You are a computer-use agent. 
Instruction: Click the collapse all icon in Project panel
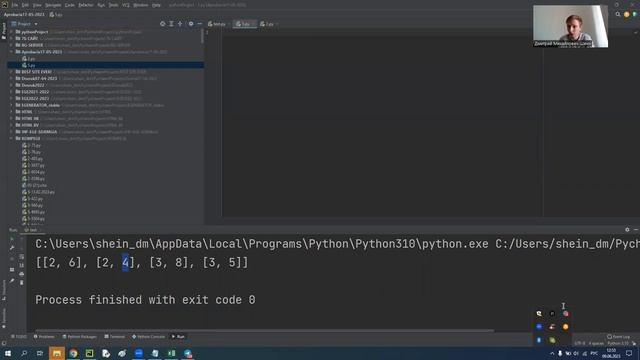180,24
